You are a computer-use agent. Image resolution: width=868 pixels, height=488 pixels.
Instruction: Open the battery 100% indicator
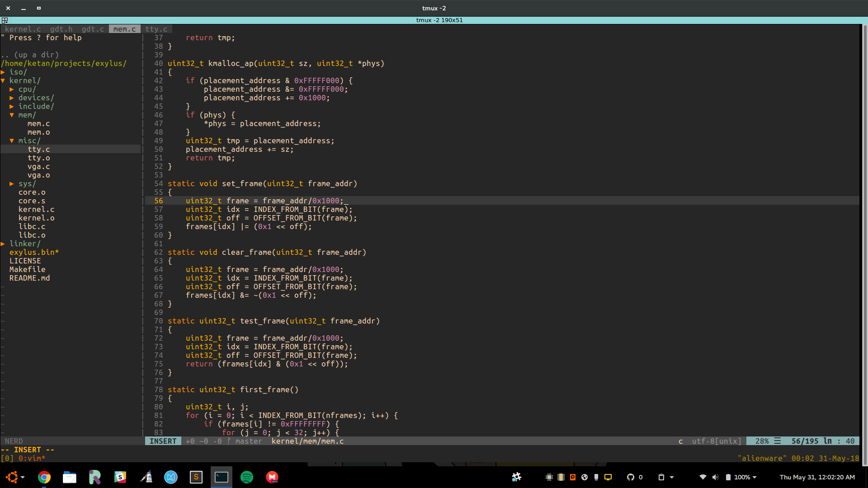738,477
